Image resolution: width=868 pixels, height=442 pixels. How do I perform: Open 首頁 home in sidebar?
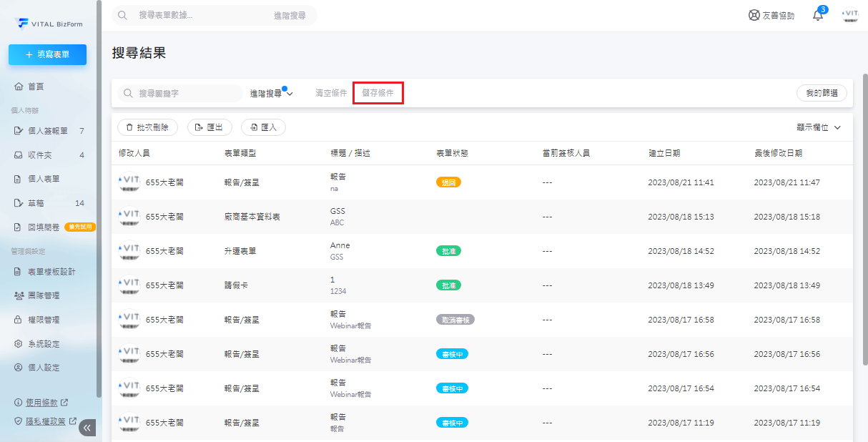point(36,87)
